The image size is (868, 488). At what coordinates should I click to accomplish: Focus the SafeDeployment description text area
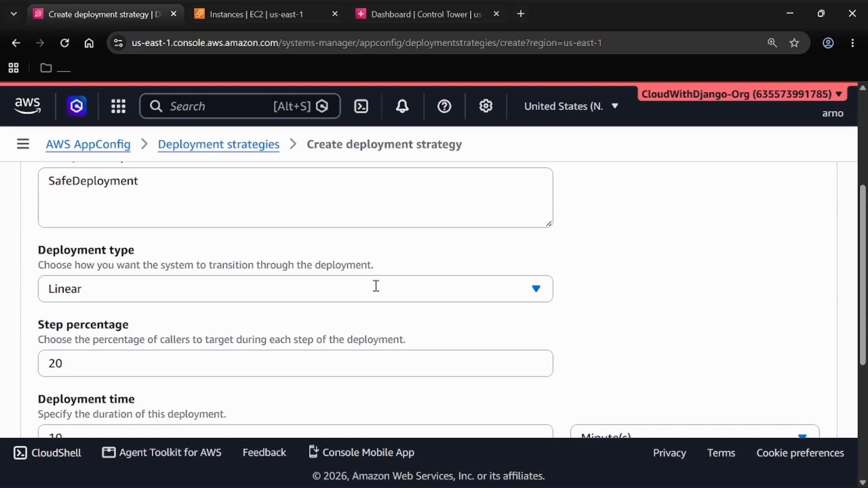click(x=295, y=197)
